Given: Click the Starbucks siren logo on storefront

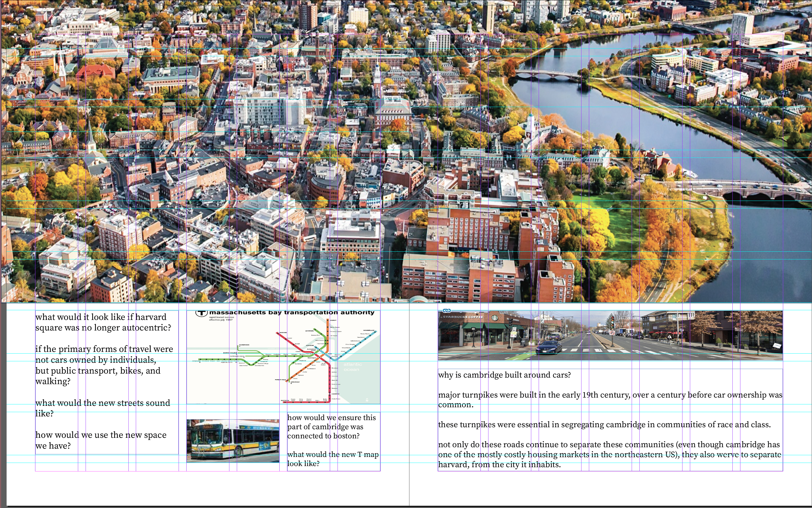Looking at the screenshot, I should coord(496,317).
